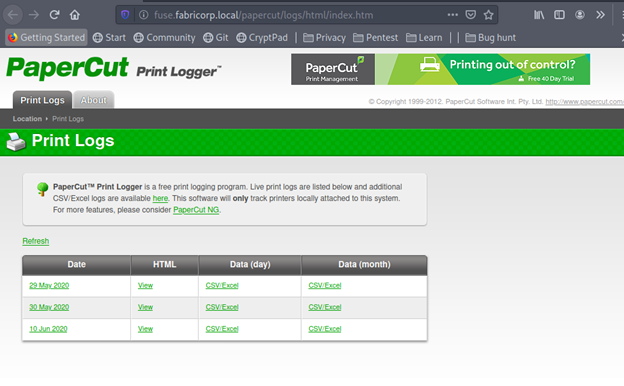The height and width of the screenshot is (386, 624).
Task: Click the HTML column header
Action: coord(164,265)
